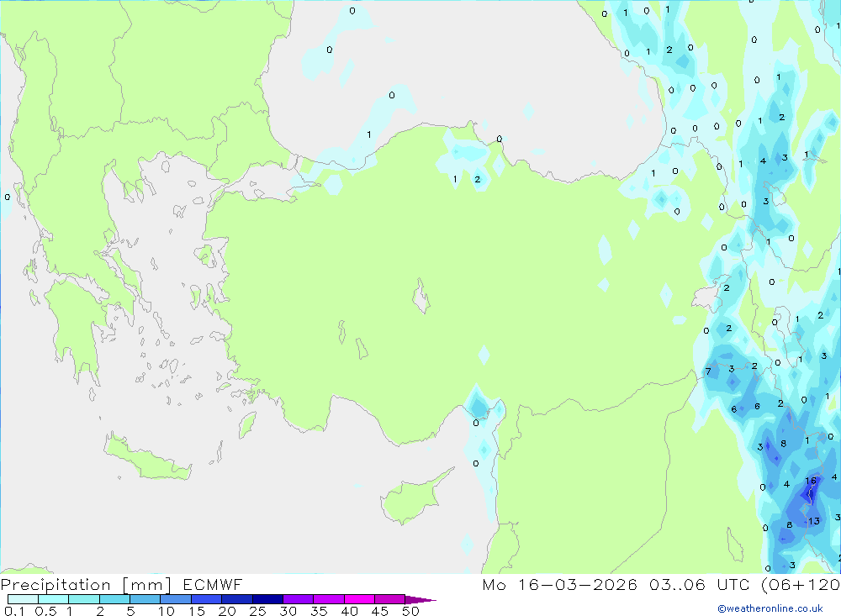The height and width of the screenshot is (616, 841).
Task: Click the "7" precipitation value on map
Action: [x=708, y=371]
